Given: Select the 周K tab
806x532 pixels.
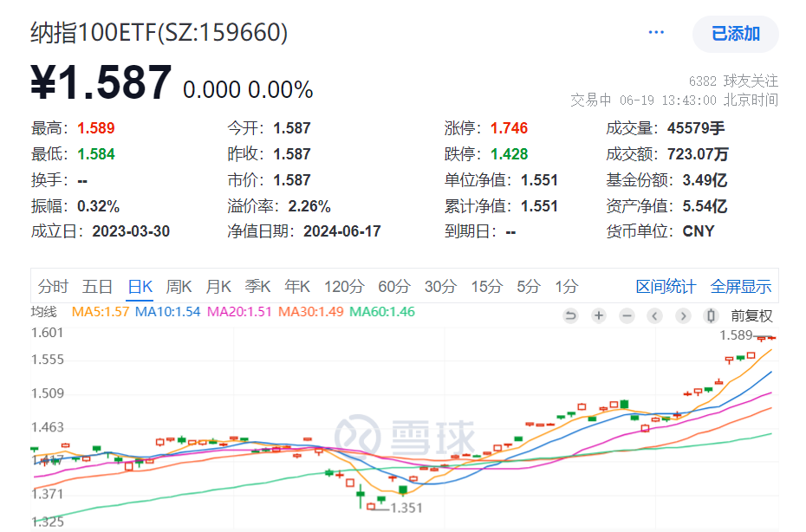Looking at the screenshot, I should point(179,286).
